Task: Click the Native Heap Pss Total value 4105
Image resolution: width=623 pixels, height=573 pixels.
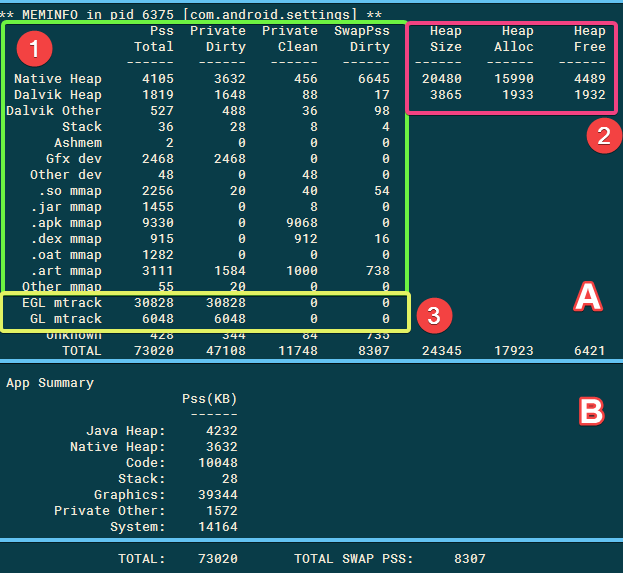Action: point(158,79)
